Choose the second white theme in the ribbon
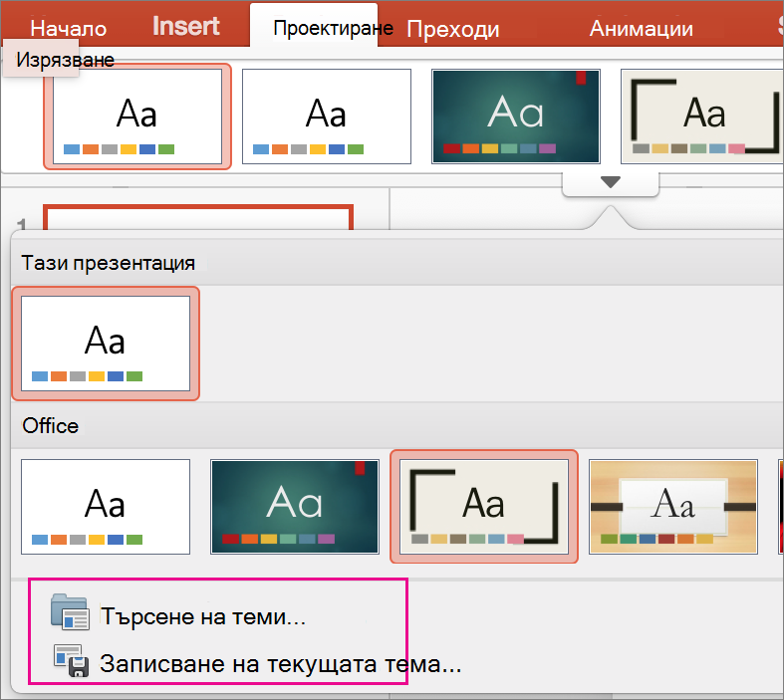The height and width of the screenshot is (700, 784). pyautogui.click(x=327, y=117)
